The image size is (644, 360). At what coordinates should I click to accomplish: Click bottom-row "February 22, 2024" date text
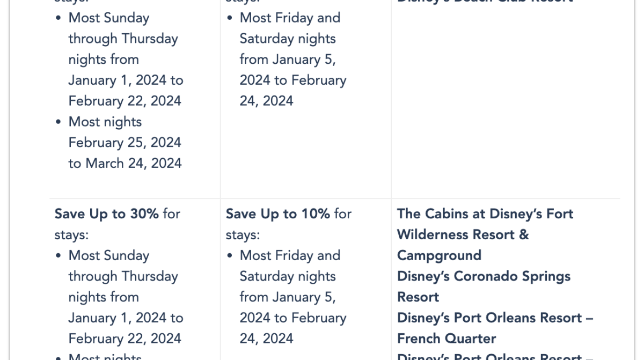pyautogui.click(x=125, y=339)
